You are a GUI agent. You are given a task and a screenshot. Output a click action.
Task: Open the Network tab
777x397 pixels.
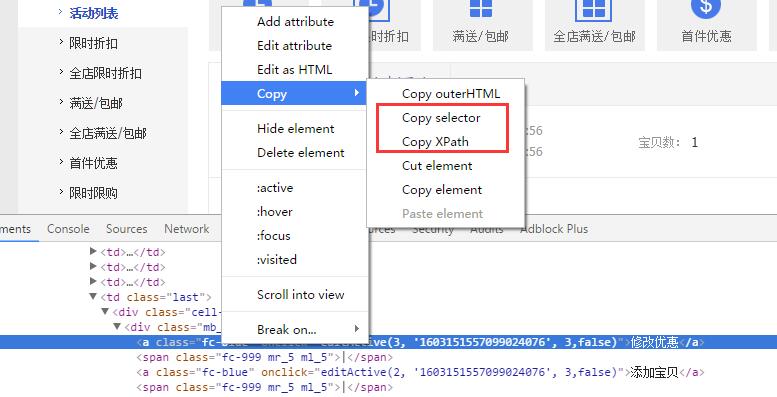187,229
